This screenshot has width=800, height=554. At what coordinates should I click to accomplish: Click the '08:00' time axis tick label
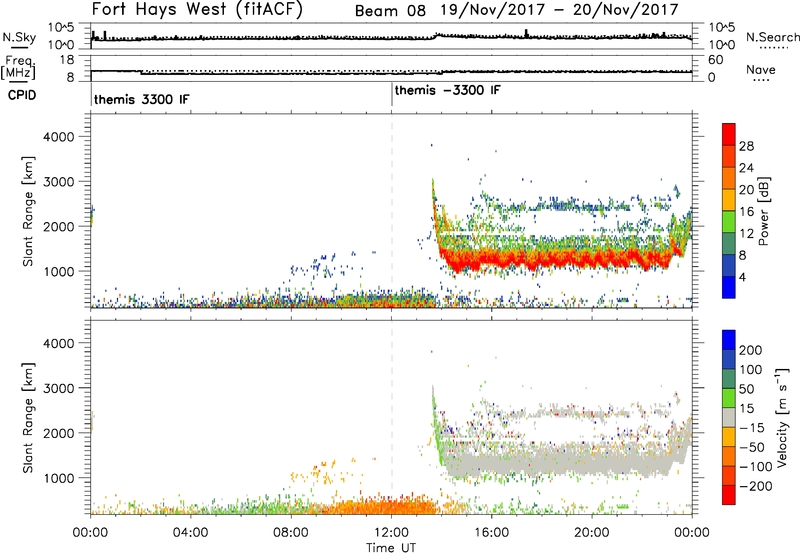[x=291, y=533]
